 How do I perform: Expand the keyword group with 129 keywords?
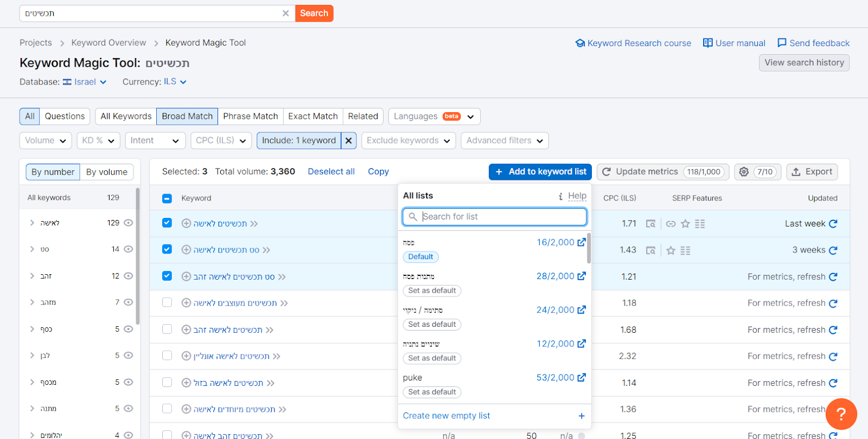(x=32, y=223)
